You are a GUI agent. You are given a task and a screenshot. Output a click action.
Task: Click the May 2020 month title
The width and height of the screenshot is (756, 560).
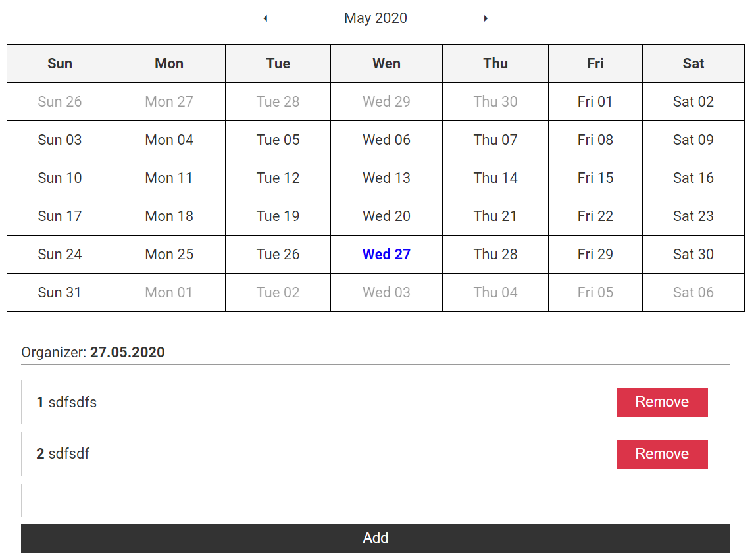tap(375, 18)
